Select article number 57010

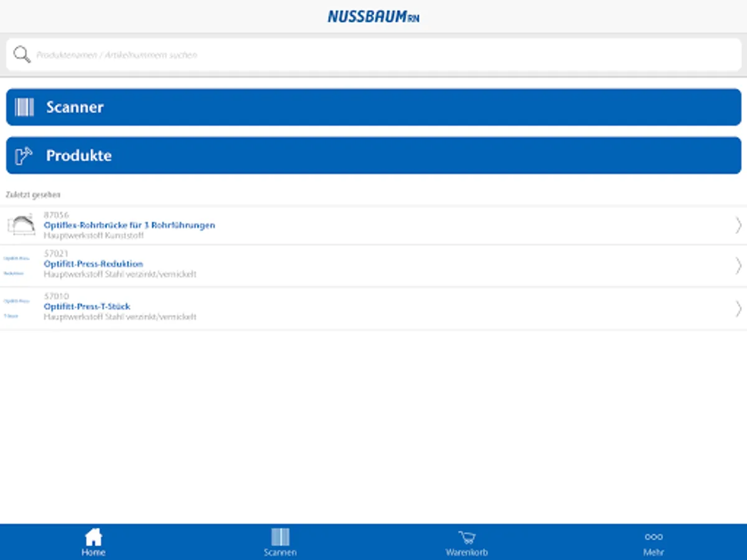(56, 296)
